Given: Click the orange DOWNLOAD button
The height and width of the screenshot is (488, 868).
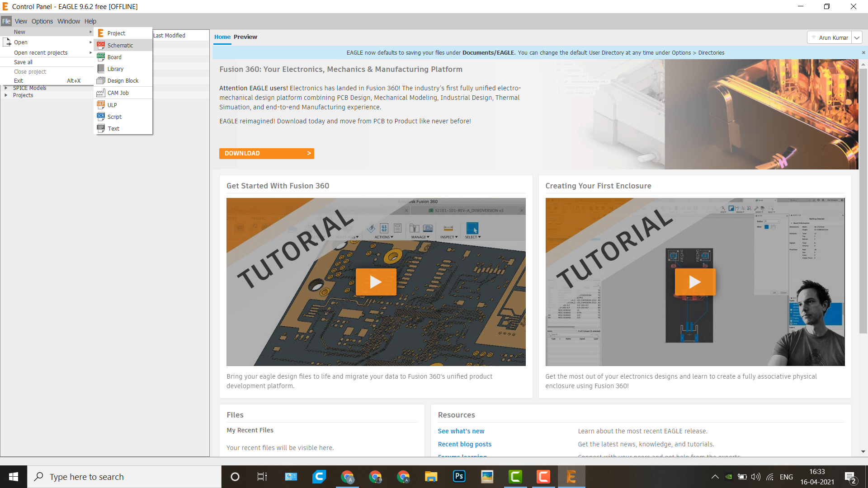Looking at the screenshot, I should point(267,154).
